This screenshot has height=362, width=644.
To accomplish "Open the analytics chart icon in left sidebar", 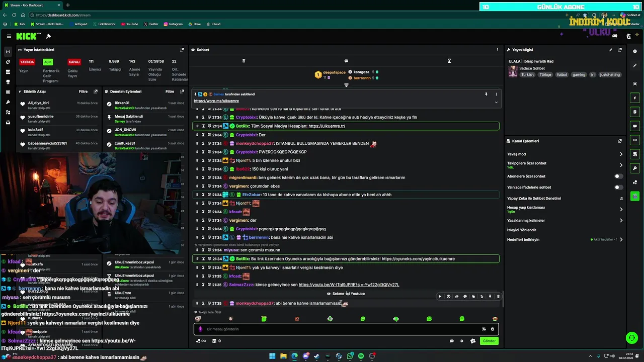I will 8,72.
